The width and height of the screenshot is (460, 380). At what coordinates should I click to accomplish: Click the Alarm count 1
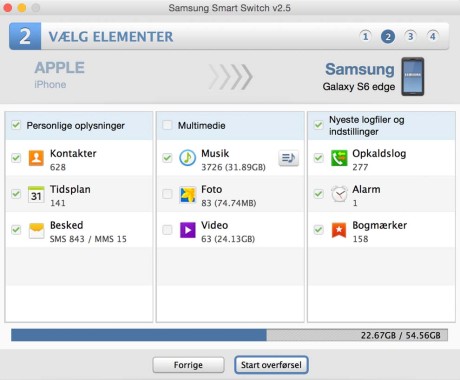point(355,203)
